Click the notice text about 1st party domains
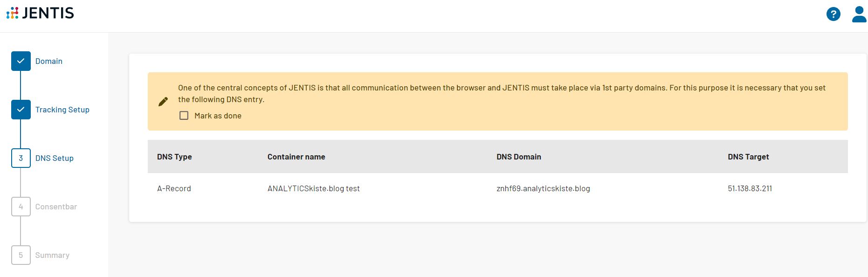Screen dimensions: 868x277 502,93
